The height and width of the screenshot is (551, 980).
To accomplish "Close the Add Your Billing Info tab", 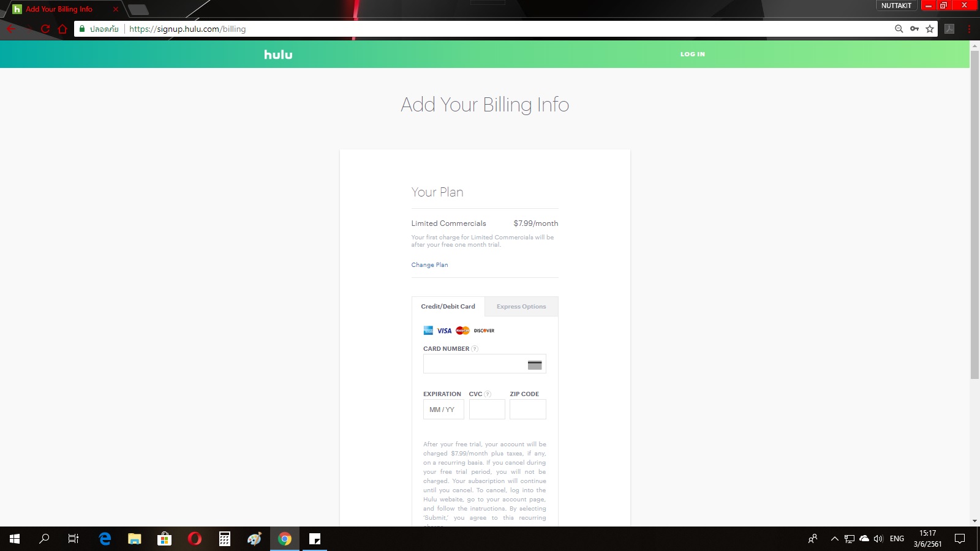I will [x=115, y=9].
